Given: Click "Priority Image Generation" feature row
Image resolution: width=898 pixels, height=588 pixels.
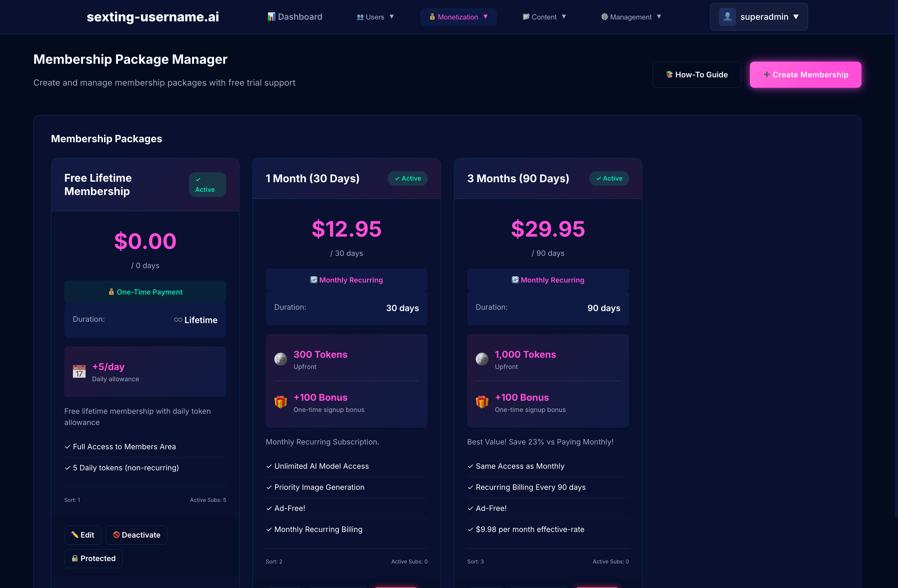Looking at the screenshot, I should (x=346, y=487).
